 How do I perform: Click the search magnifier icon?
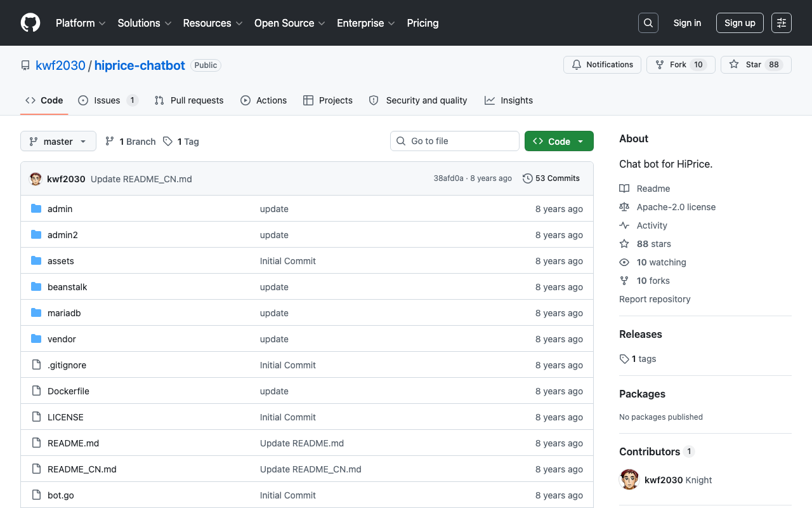(648, 23)
